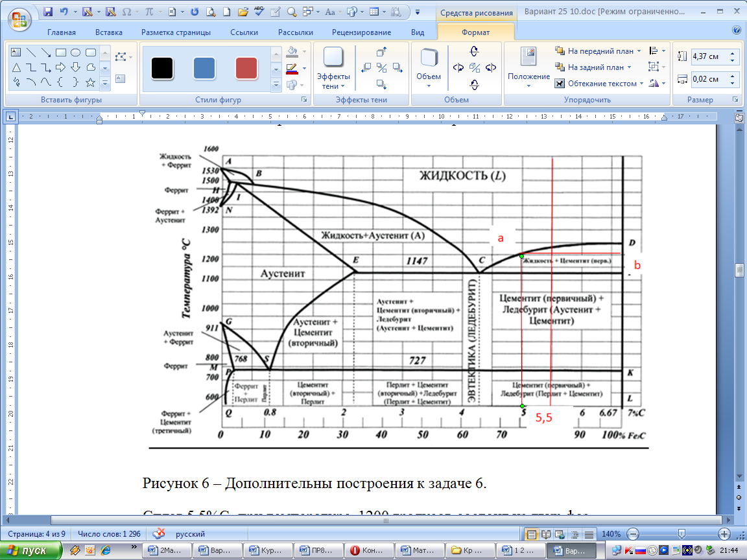Switch to Full Screen Reading view
Viewport: 747px width, 560px height.
pyautogui.click(x=546, y=534)
